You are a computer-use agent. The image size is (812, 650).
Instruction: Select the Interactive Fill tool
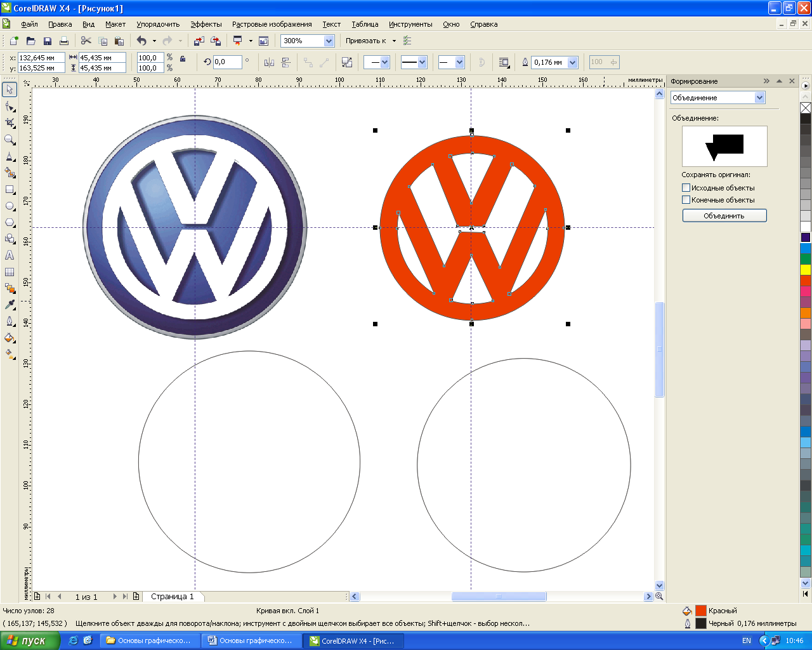(x=10, y=354)
